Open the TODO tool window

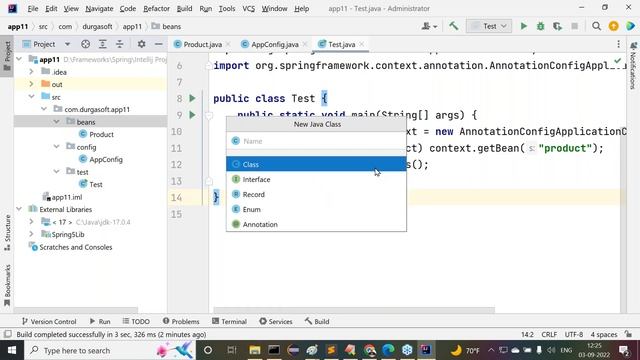[x=136, y=321]
